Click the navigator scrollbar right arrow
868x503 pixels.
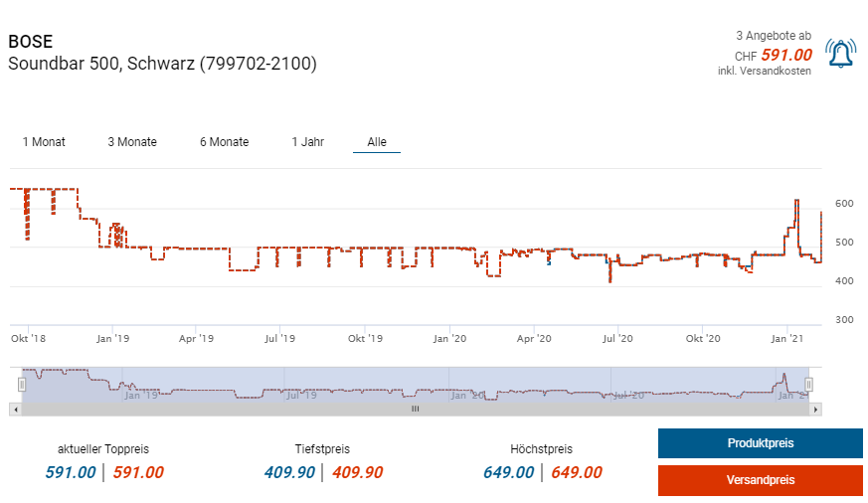pyautogui.click(x=816, y=409)
